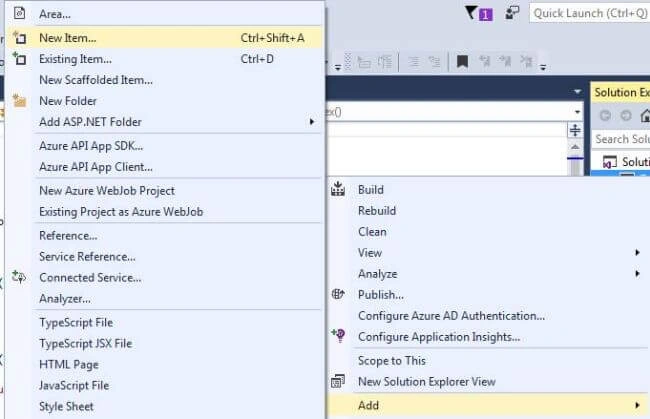Toggle the bookmark toolbar icon
The width and height of the screenshot is (650, 419).
click(x=462, y=62)
